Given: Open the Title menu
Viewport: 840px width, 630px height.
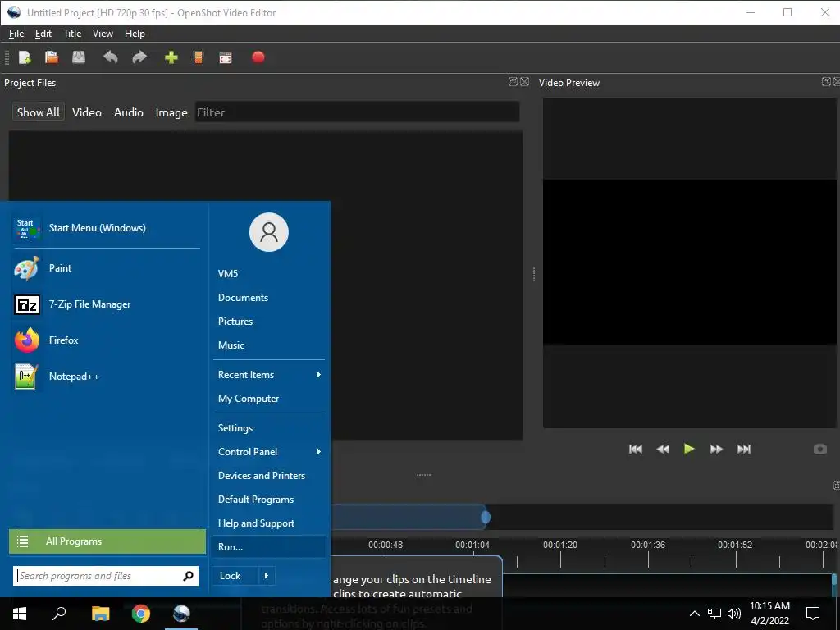Looking at the screenshot, I should (72, 33).
